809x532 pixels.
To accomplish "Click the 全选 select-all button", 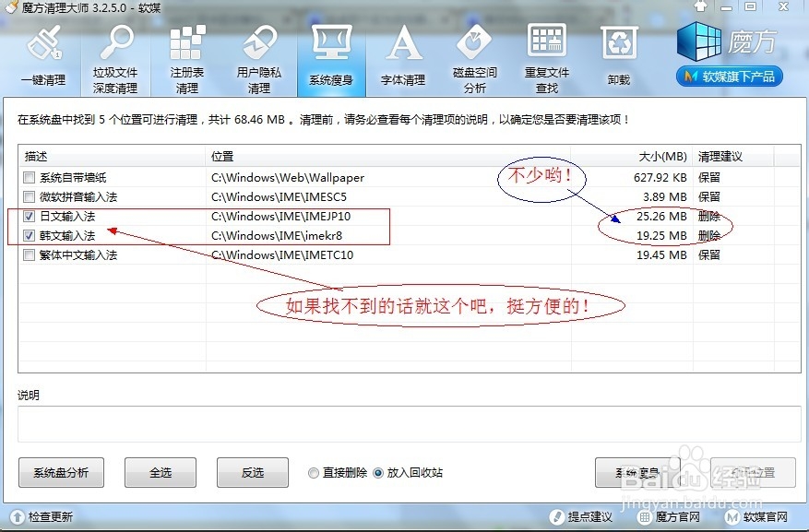I will pos(161,472).
